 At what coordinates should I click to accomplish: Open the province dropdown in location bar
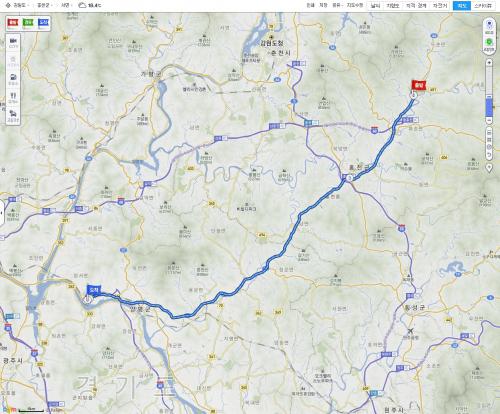click(x=17, y=5)
